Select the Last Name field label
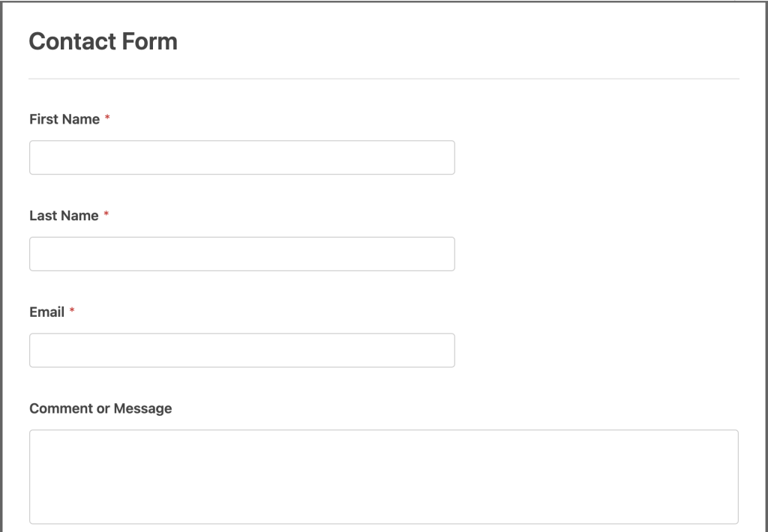Viewport: 768px width, 532px height. [x=64, y=215]
